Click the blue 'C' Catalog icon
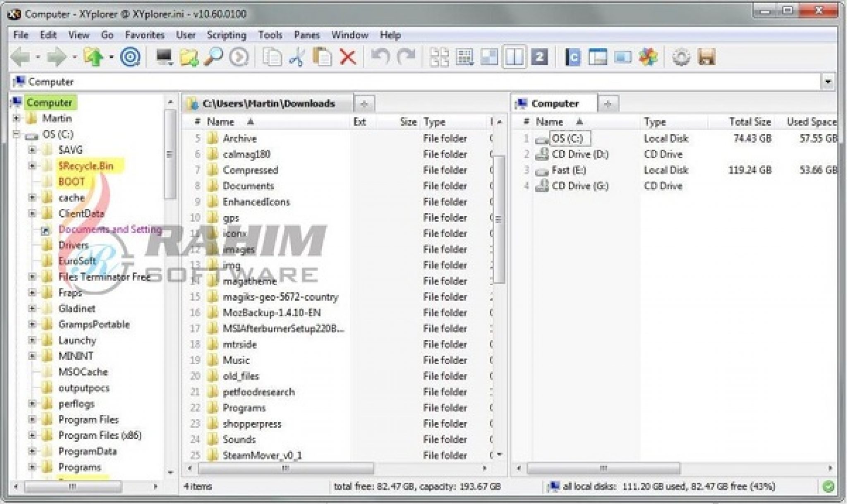Viewport: 847px width, 504px height. point(573,57)
